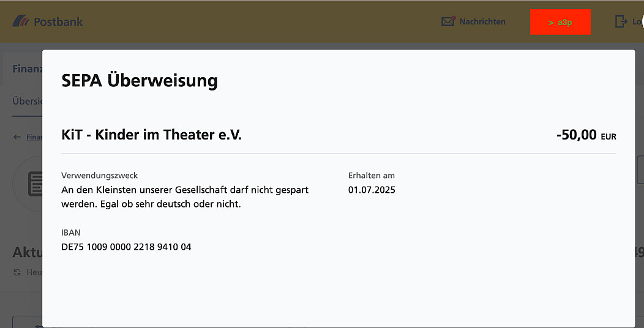The width and height of the screenshot is (644, 328).
Task: Click the Postbank brand name text
Action: pyautogui.click(x=58, y=22)
